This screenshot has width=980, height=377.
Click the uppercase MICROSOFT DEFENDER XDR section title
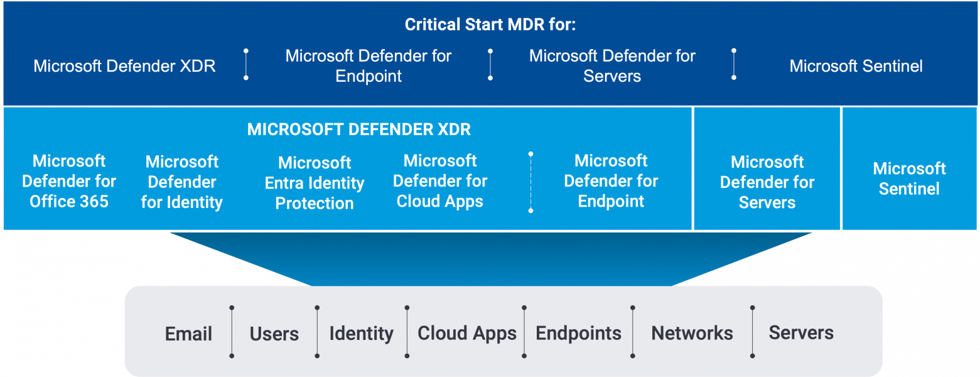pyautogui.click(x=358, y=130)
